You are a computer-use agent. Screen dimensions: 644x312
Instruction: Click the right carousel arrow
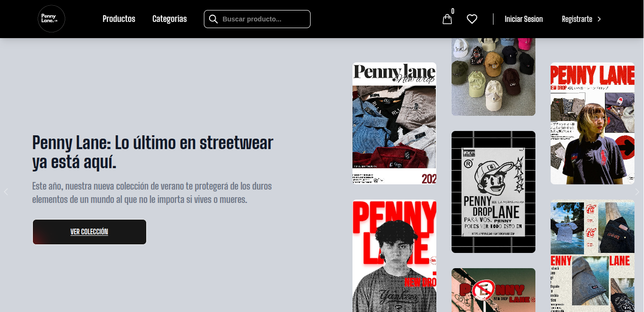[638, 191]
